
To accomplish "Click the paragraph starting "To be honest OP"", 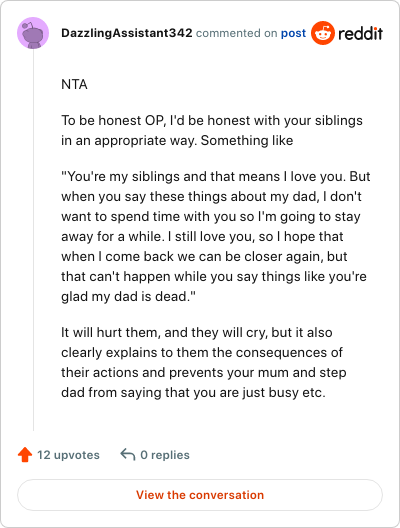I will point(212,130).
